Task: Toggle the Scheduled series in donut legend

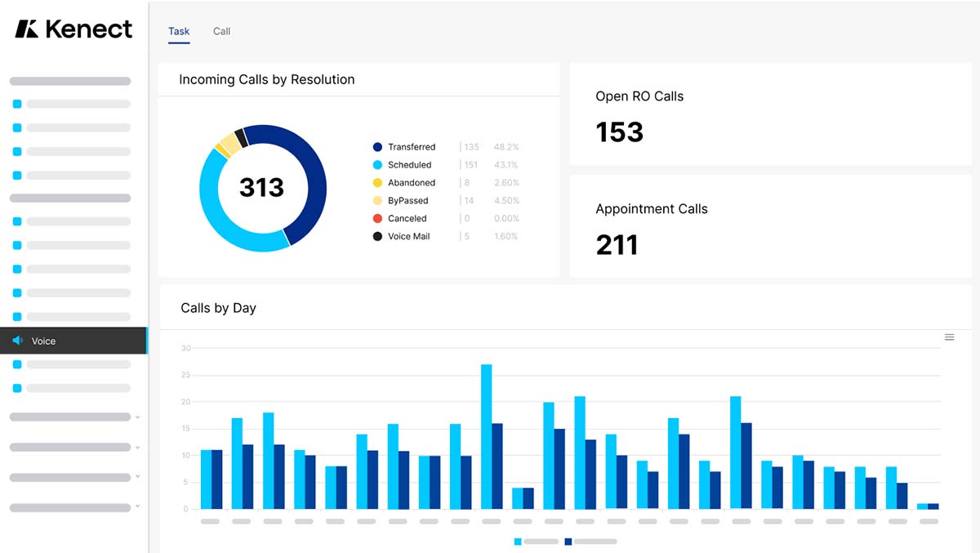Action: click(x=409, y=165)
